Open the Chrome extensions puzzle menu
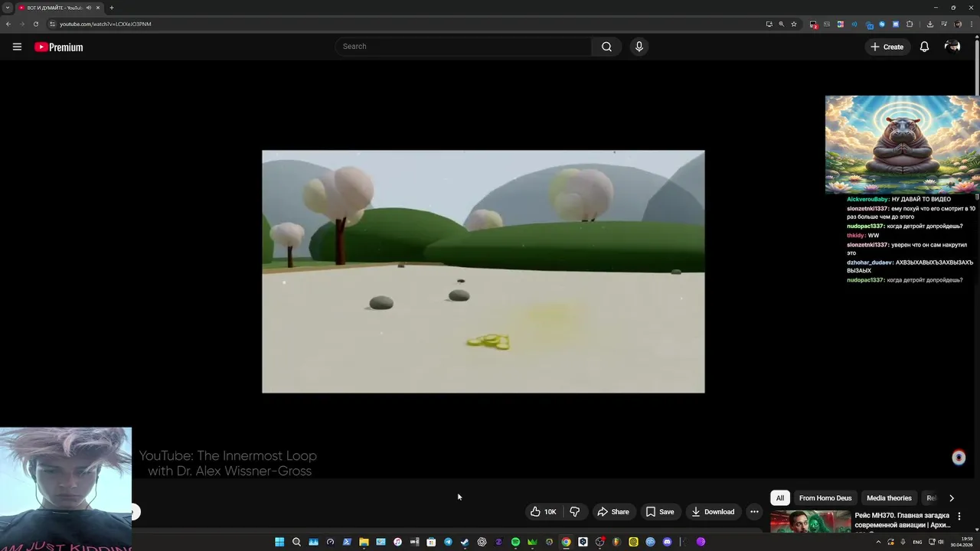 910,24
